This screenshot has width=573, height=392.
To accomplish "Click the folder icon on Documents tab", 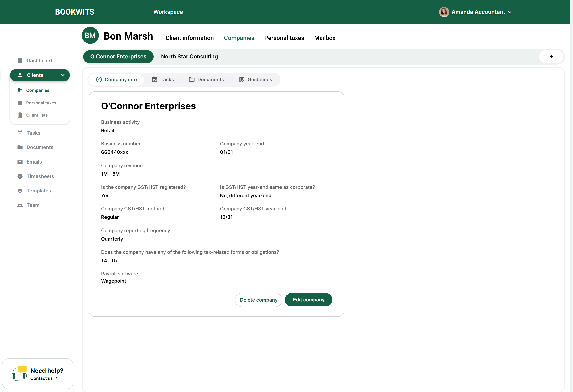I will click(192, 79).
